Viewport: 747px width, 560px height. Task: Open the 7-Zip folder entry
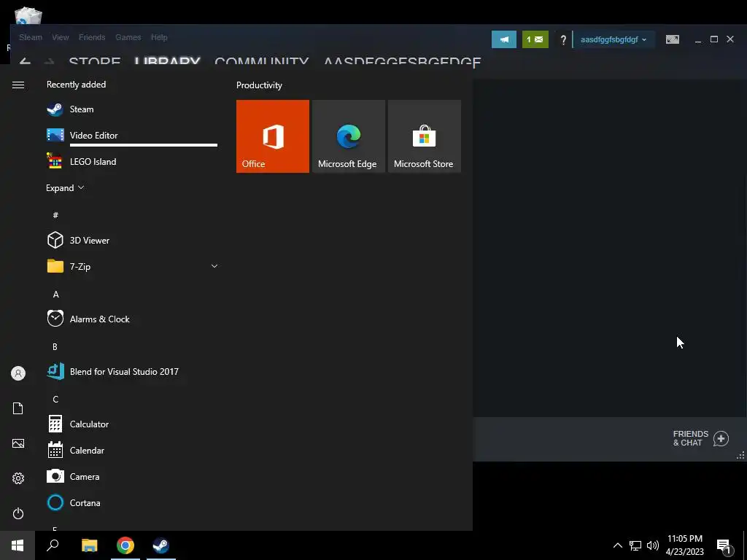[131, 266]
